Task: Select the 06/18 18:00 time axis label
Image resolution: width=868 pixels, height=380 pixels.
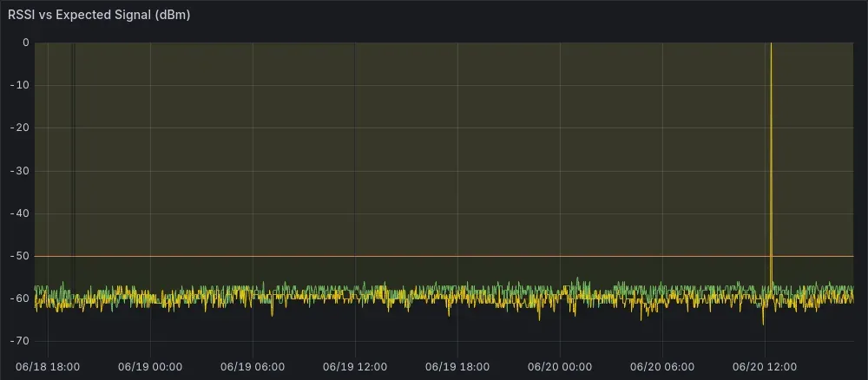Action: coord(48,367)
